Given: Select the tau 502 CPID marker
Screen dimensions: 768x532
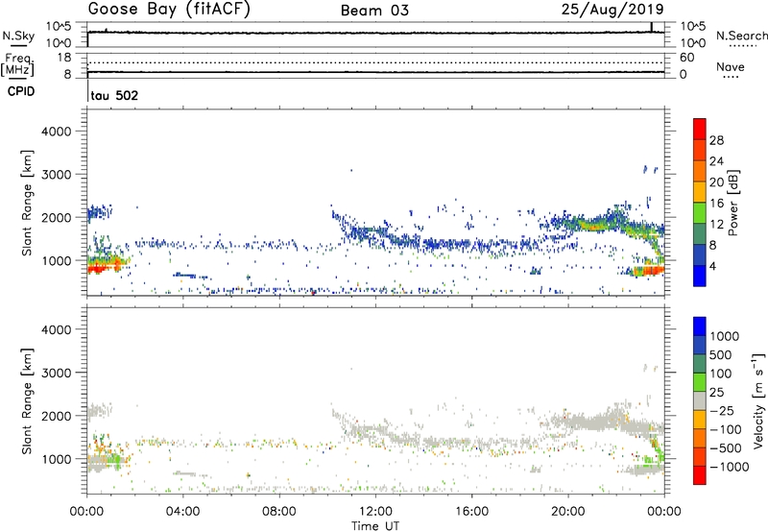Looking at the screenshot, I should (x=114, y=95).
